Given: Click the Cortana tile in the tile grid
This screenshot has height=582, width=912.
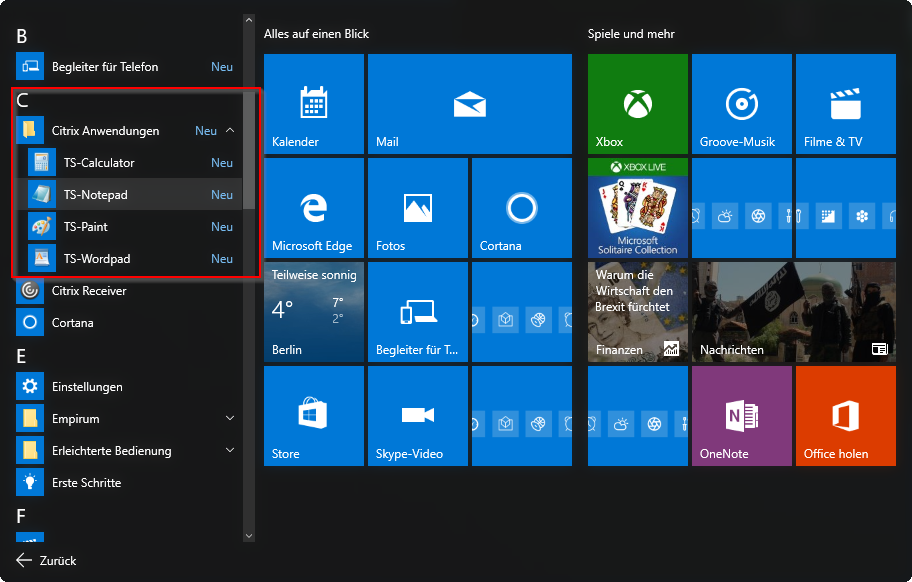Looking at the screenshot, I should click(522, 208).
